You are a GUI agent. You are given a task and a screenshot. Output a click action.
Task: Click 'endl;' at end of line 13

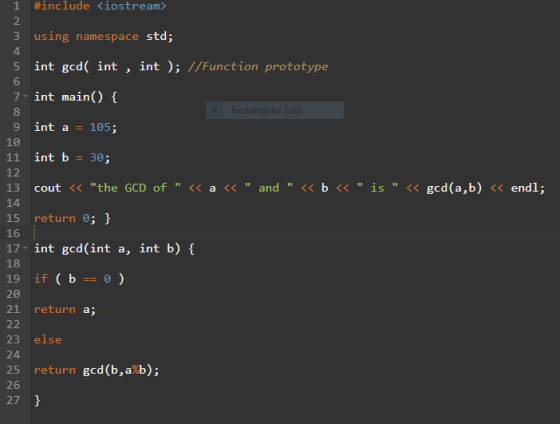(x=528, y=188)
